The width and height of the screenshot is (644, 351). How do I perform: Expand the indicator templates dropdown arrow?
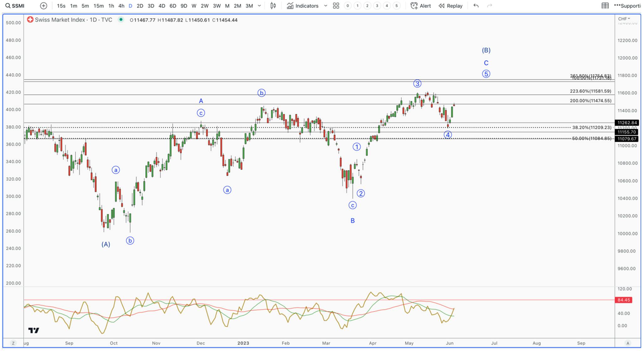[326, 6]
